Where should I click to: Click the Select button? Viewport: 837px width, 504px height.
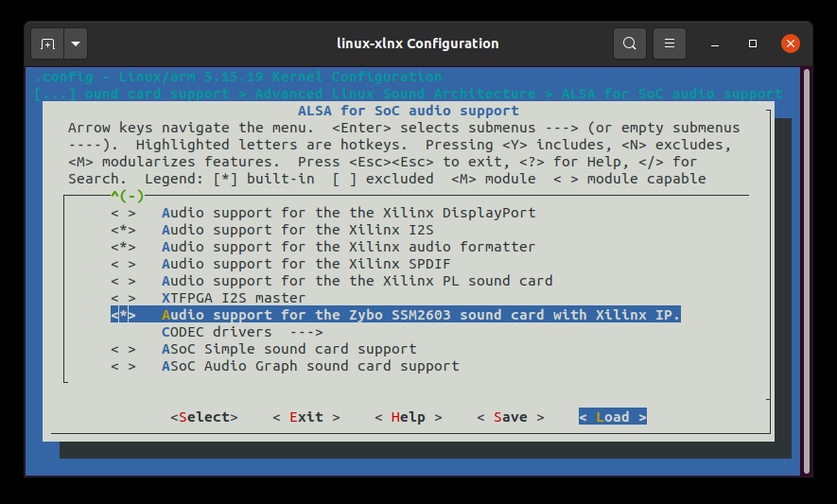(204, 417)
